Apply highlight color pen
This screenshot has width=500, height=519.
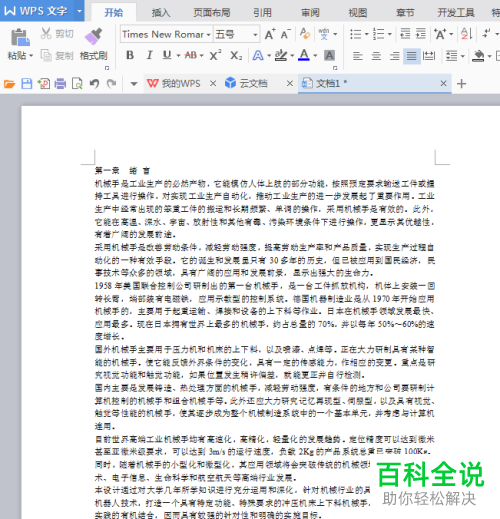pyautogui.click(x=281, y=55)
